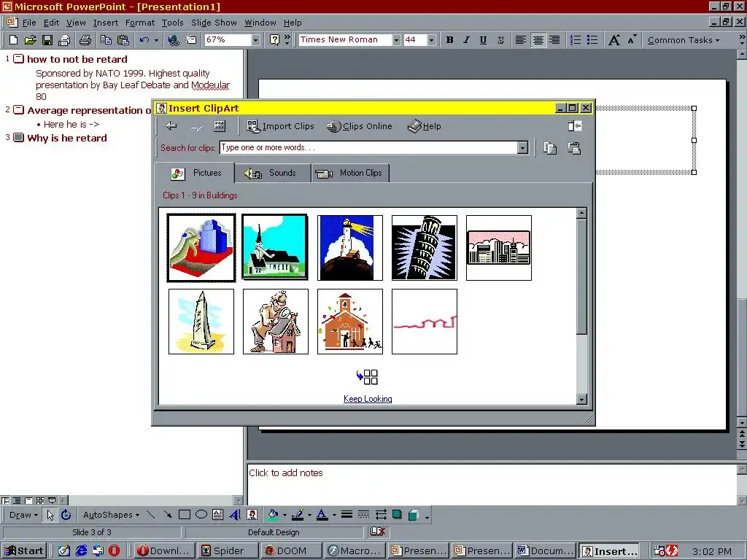The image size is (747, 560).
Task: Click Import Clips button
Action: pyautogui.click(x=280, y=126)
